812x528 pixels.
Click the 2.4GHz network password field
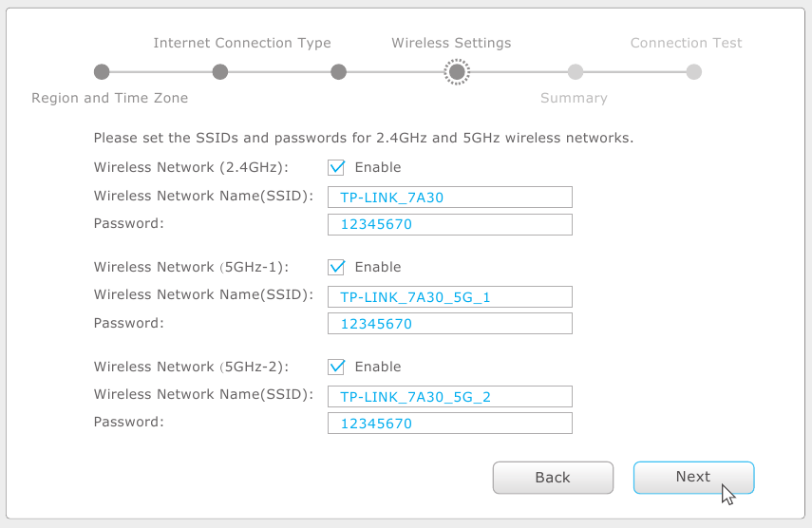[450, 224]
